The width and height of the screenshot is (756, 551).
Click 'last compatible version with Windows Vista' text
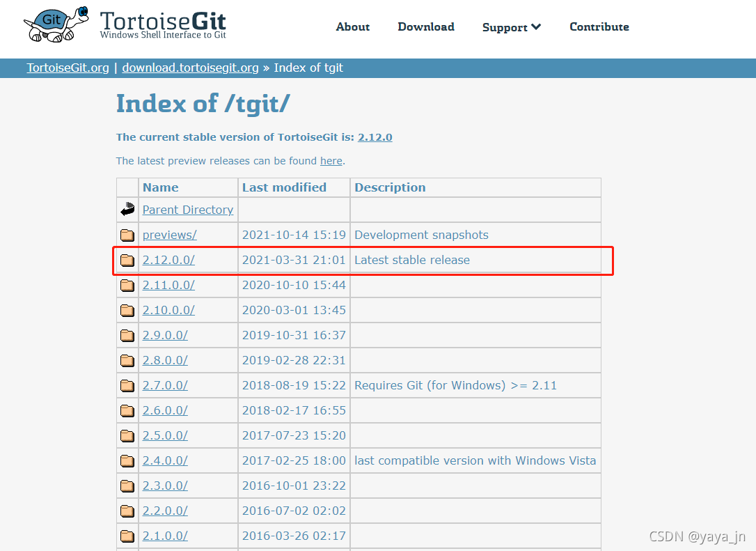click(x=475, y=460)
